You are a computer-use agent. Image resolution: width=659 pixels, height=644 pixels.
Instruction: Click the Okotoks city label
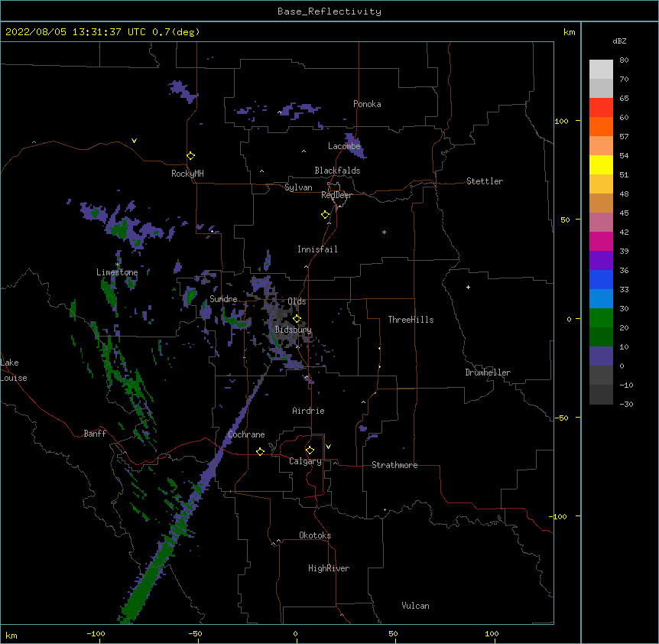[x=315, y=535]
